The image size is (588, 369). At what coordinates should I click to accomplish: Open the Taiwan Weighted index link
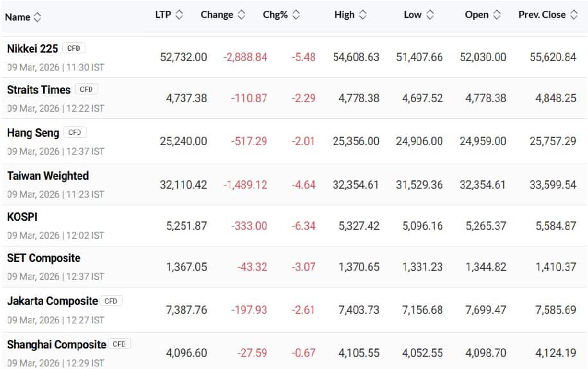48,176
